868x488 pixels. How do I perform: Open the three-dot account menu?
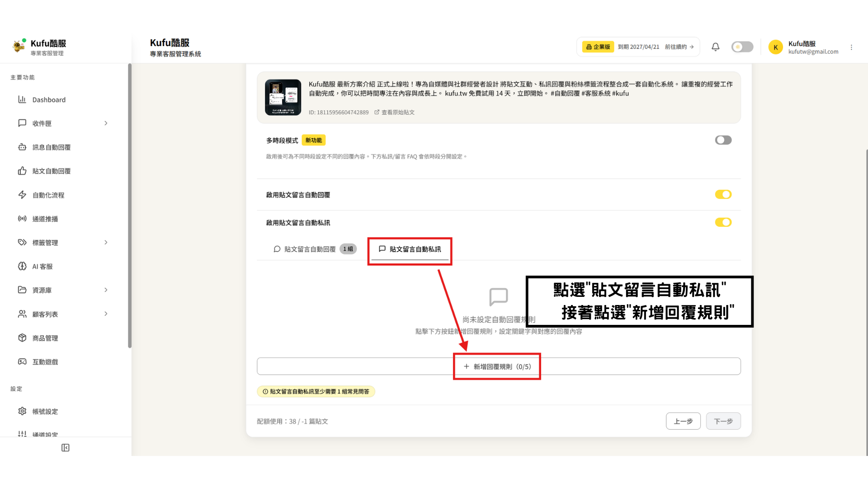(x=851, y=47)
